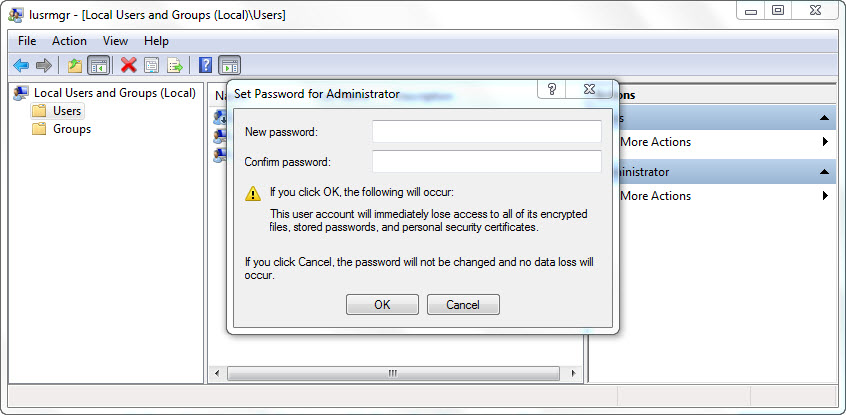The image size is (846, 415).
Task: Click the Back arrow toolbar icon
Action: point(20,65)
